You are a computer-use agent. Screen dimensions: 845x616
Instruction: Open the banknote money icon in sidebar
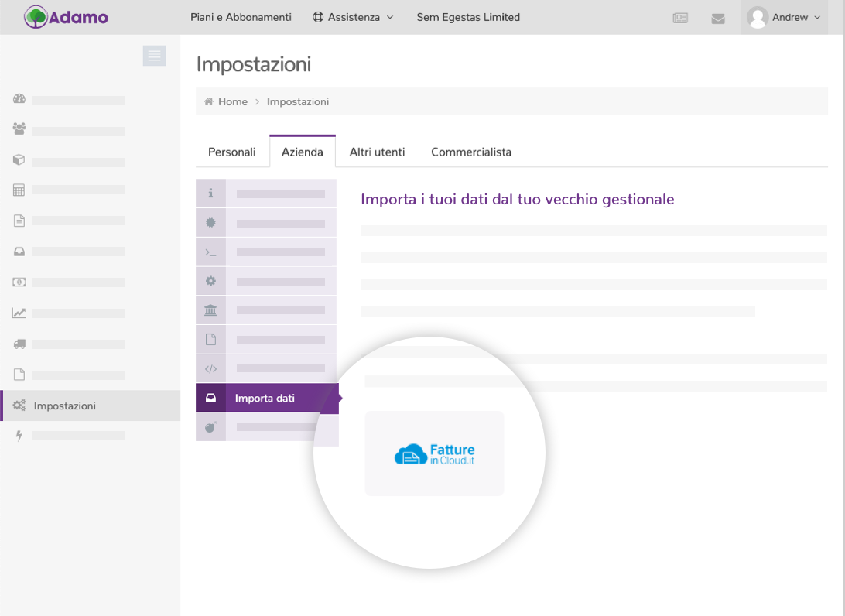(19, 282)
